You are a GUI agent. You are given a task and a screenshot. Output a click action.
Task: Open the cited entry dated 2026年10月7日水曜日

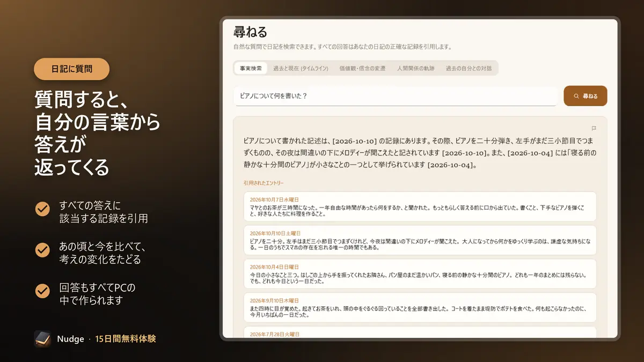click(420, 206)
